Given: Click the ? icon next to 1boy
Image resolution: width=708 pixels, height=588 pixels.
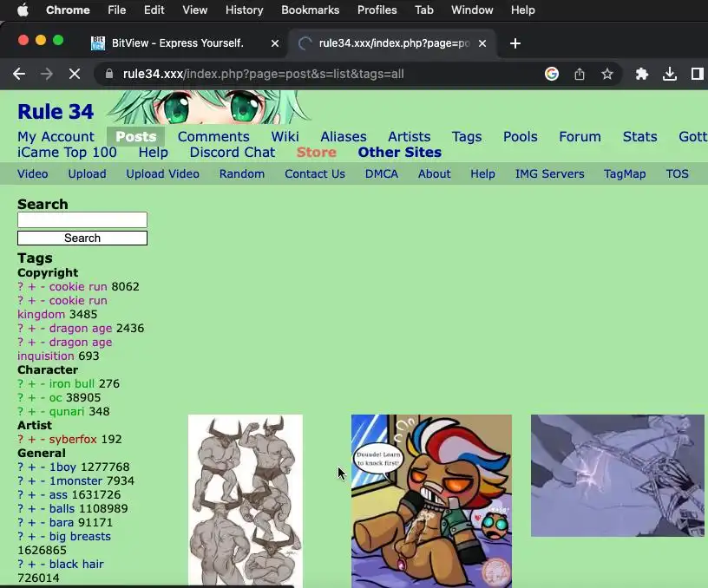Looking at the screenshot, I should [20, 467].
